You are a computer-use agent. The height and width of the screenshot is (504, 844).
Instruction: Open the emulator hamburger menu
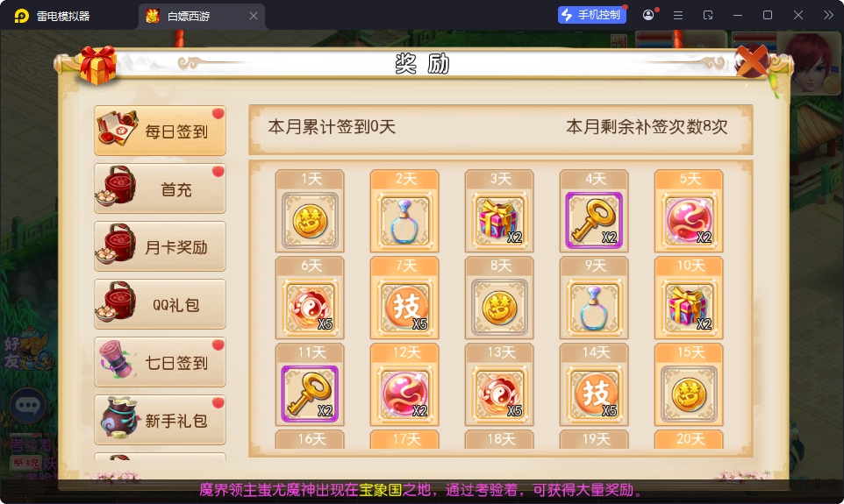(678, 16)
